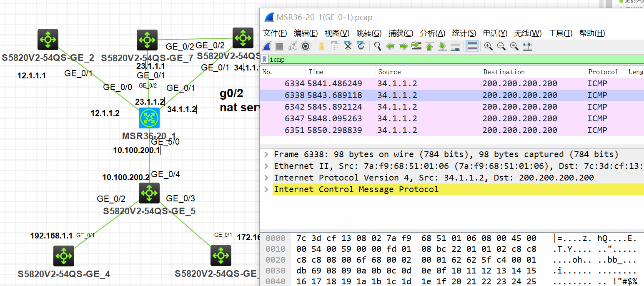Viewport: 644px width, 286px height.
Task: Select switch node below 172.16 label
Action: (x=221, y=256)
